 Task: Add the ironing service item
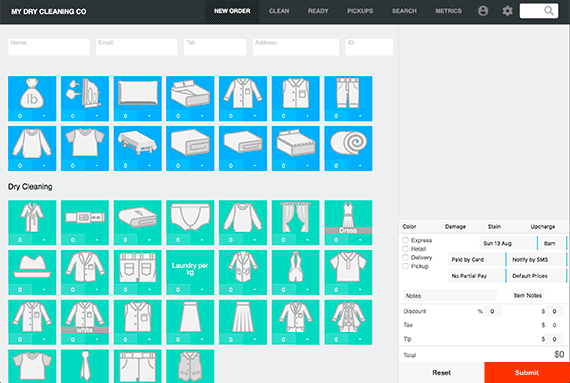pyautogui.click(x=85, y=98)
